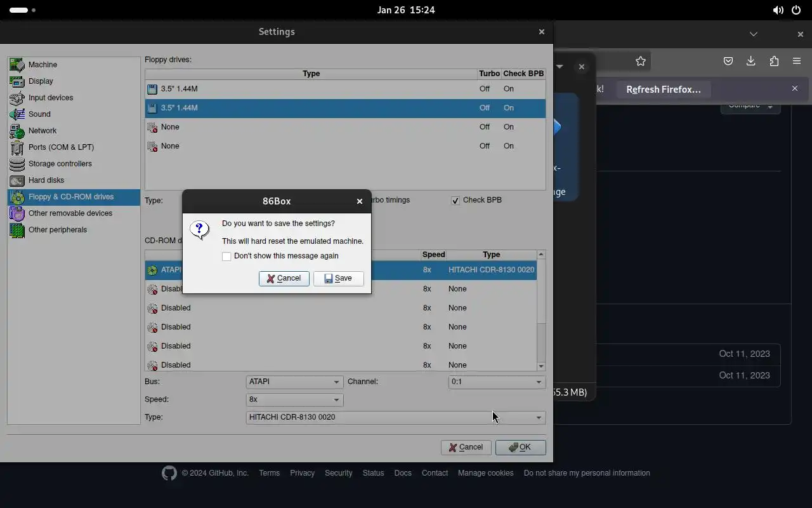
Task: Open the Docs footer link
Action: pyautogui.click(x=403, y=473)
